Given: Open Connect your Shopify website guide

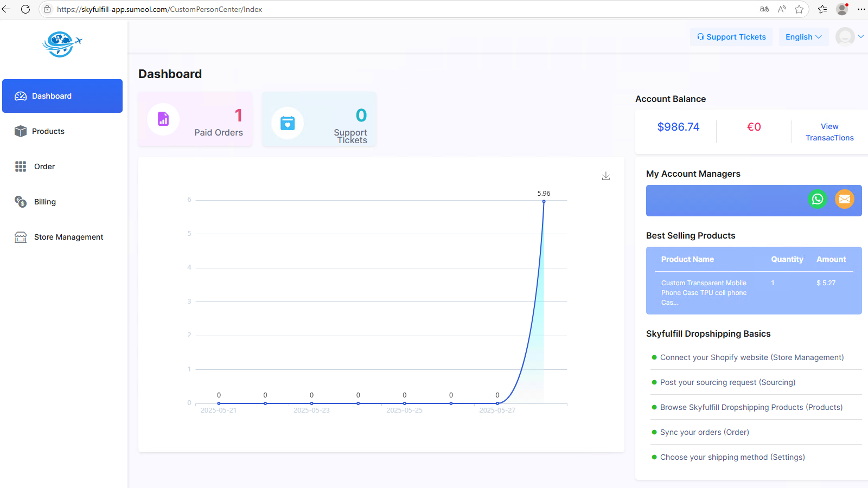Looking at the screenshot, I should point(752,357).
